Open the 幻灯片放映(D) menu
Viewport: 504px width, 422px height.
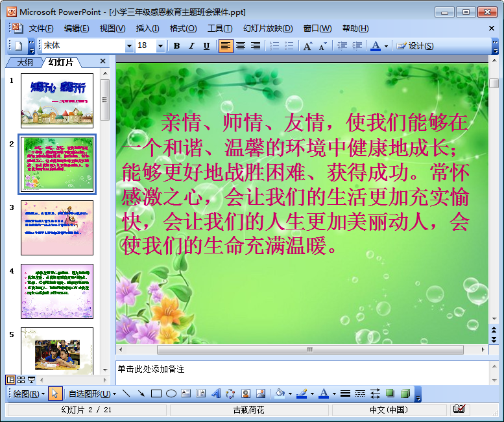(x=268, y=29)
